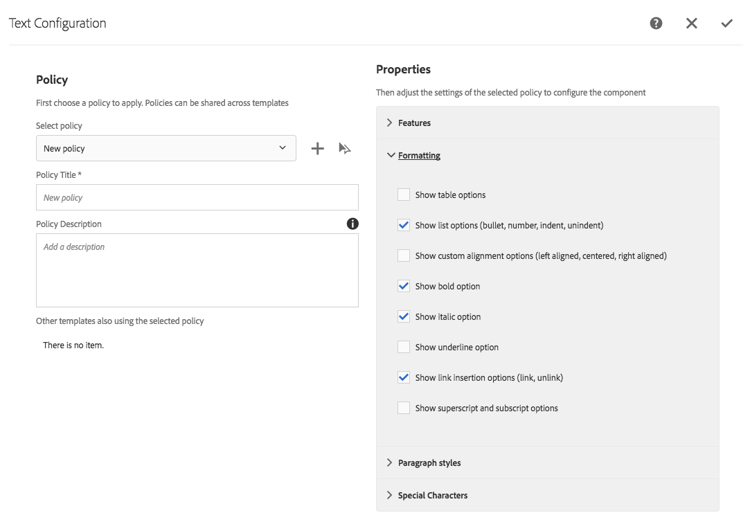
Task: Click the icon right of the plus button
Action: tap(345, 148)
